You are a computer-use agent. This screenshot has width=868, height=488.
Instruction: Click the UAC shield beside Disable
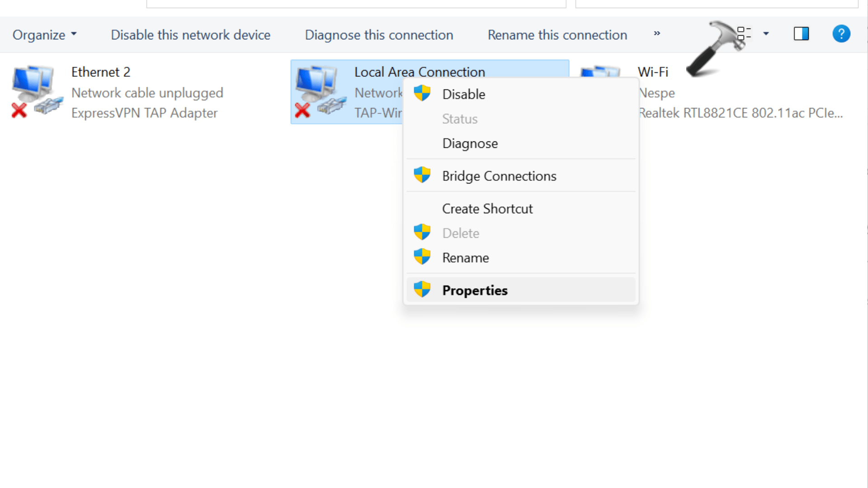pyautogui.click(x=422, y=93)
